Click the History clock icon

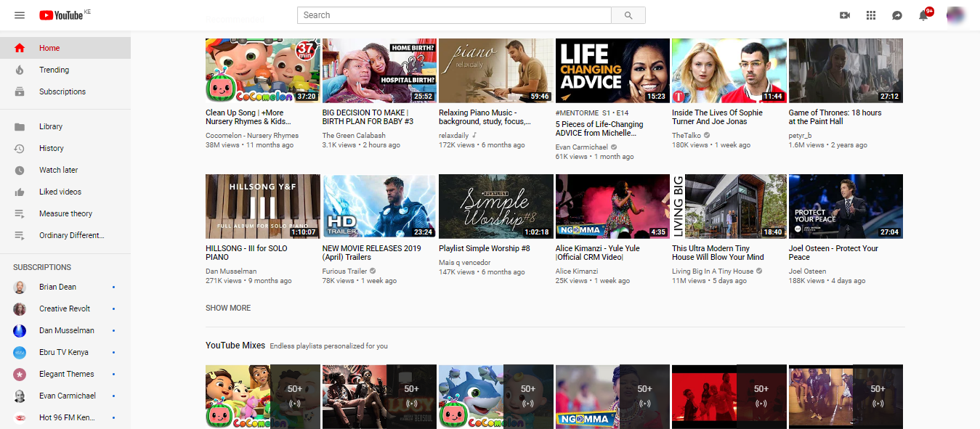point(20,148)
